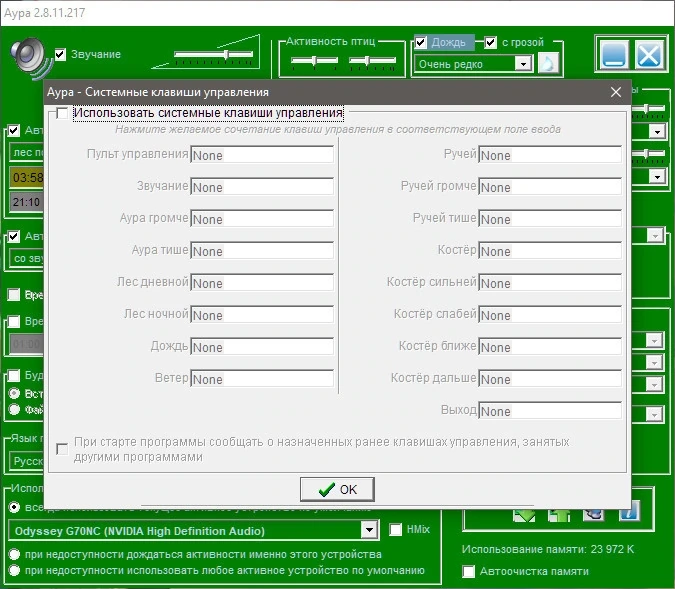Image resolution: width=675 pixels, height=589 pixels.
Task: Open the 'Очень редко' rain frequency dropdown
Action: point(523,64)
